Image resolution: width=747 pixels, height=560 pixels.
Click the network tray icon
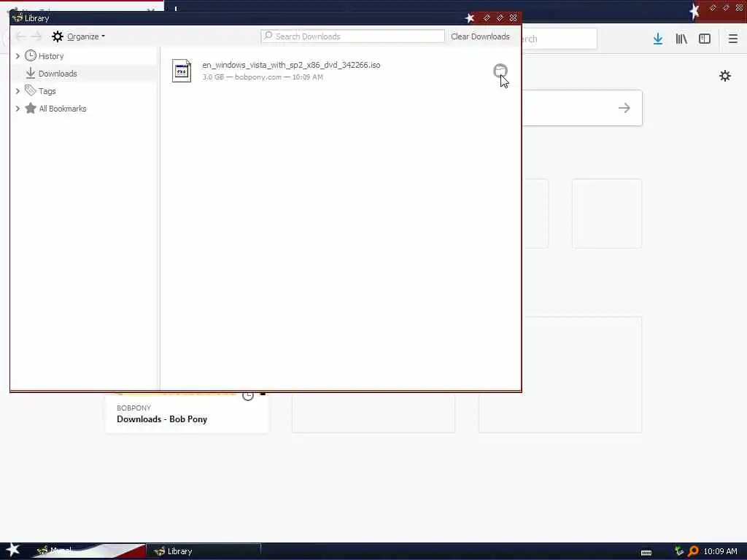(x=679, y=551)
